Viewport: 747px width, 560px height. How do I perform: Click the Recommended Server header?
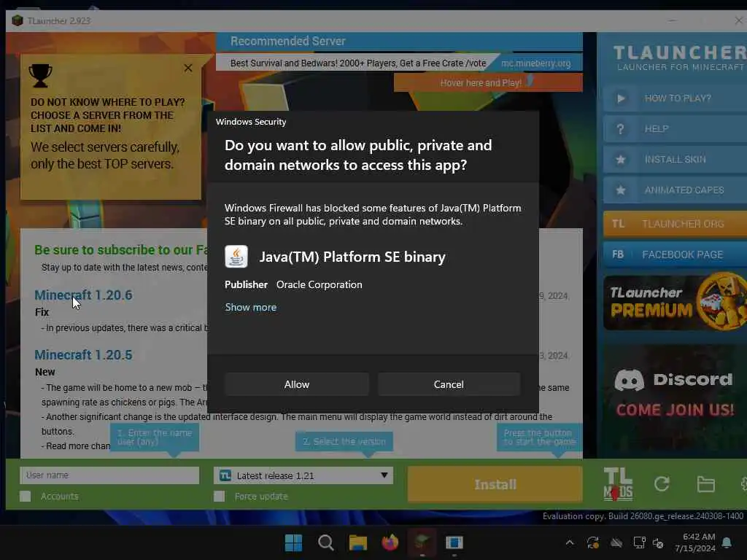click(287, 42)
